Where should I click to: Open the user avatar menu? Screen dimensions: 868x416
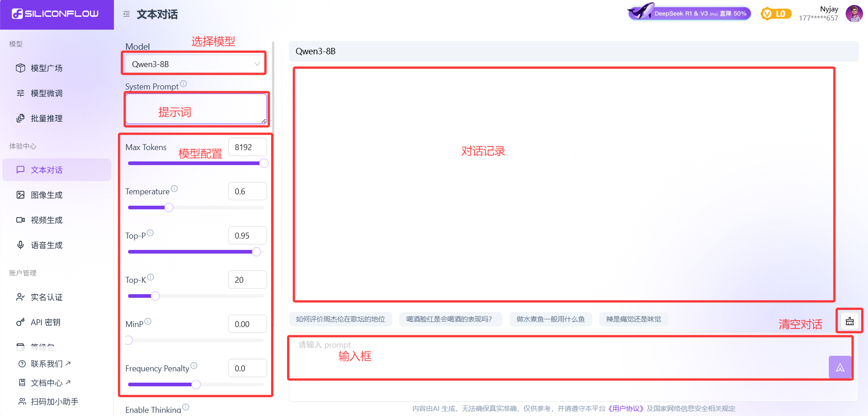click(x=854, y=14)
